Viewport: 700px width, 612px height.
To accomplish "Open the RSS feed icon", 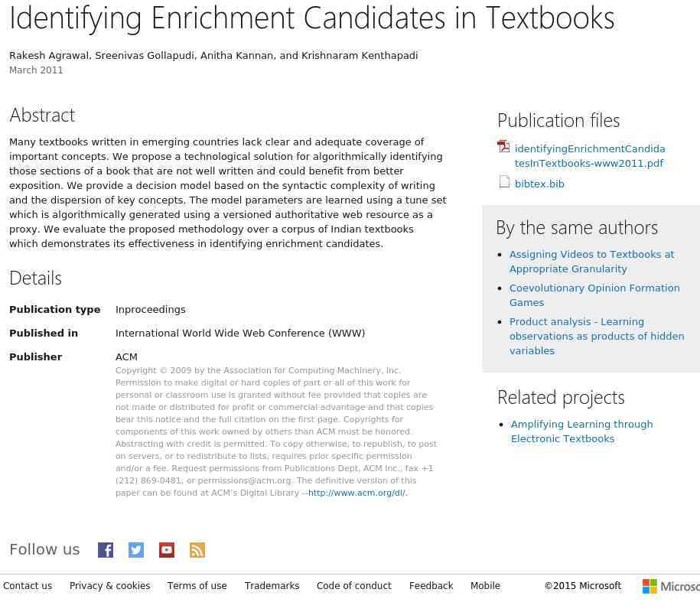I will pos(197,550).
